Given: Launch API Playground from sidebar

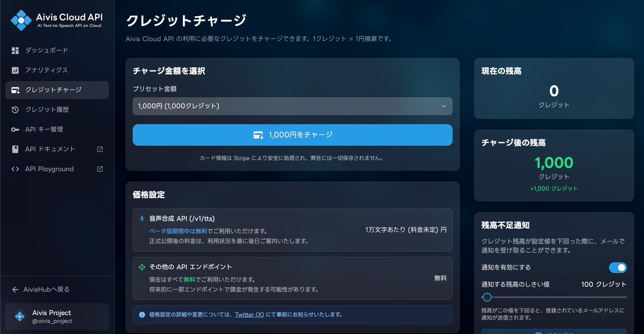Looking at the screenshot, I should [x=57, y=169].
